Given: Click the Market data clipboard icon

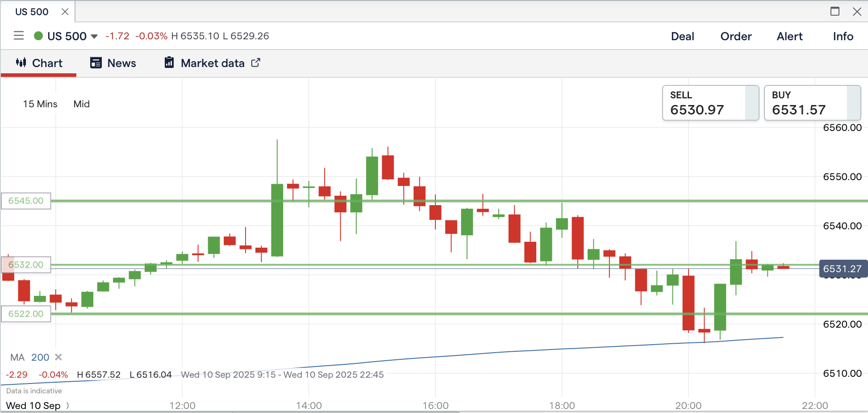Looking at the screenshot, I should click(x=169, y=63).
